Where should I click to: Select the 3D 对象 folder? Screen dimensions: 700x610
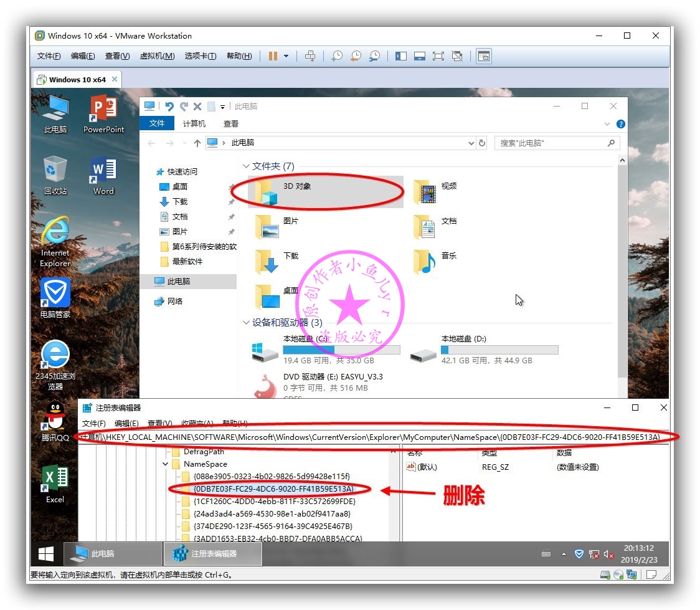tap(326, 191)
